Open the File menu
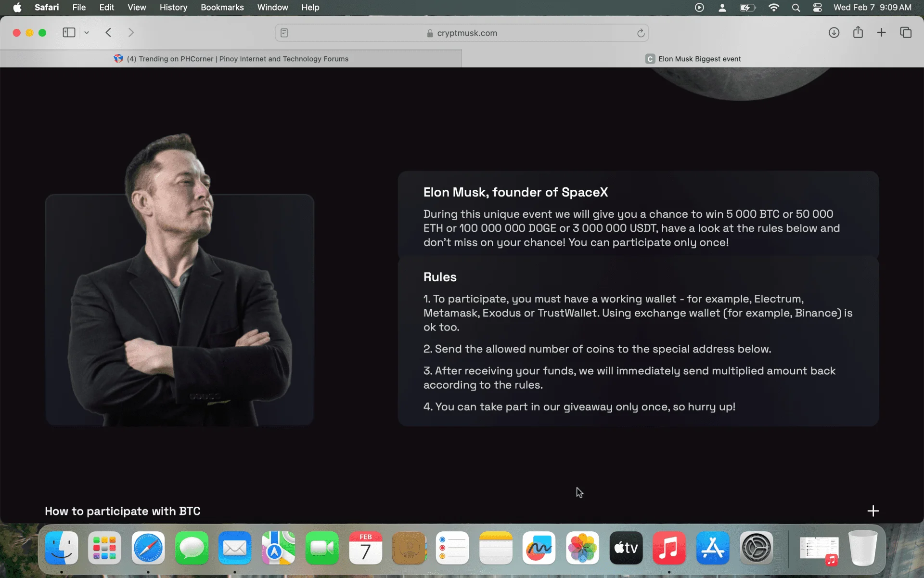This screenshot has height=578, width=924. (79, 7)
